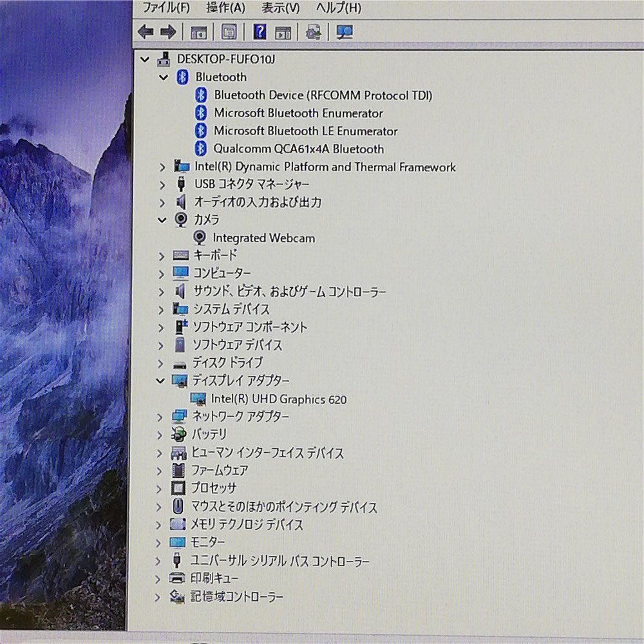This screenshot has width=644, height=644.
Task: Expand the ネットワーク アダプター category
Action: 160,417
